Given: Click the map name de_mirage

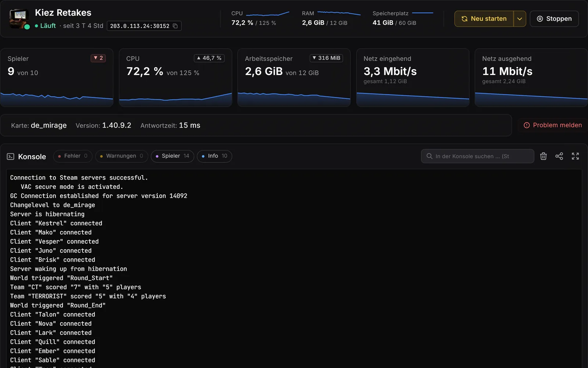Looking at the screenshot, I should pos(49,125).
